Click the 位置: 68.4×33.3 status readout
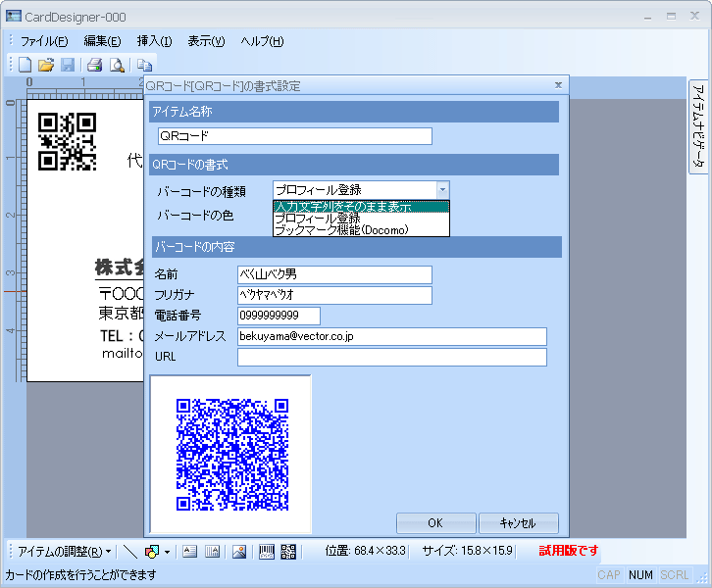 coord(366,551)
